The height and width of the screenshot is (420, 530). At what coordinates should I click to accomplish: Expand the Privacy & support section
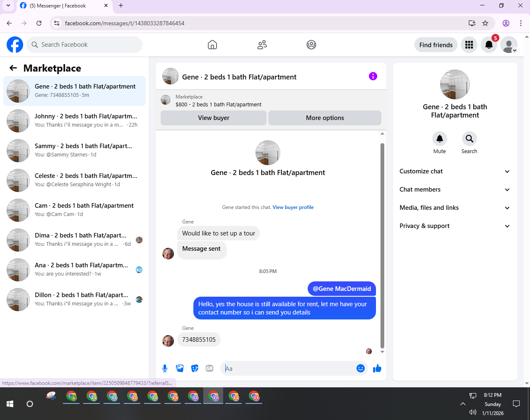455,226
